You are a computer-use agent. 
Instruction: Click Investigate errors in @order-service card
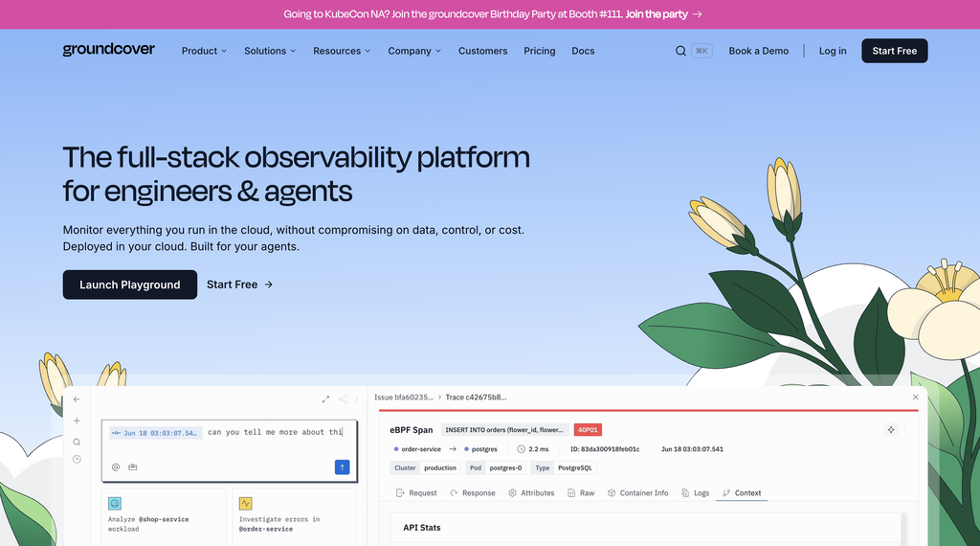[295, 516]
